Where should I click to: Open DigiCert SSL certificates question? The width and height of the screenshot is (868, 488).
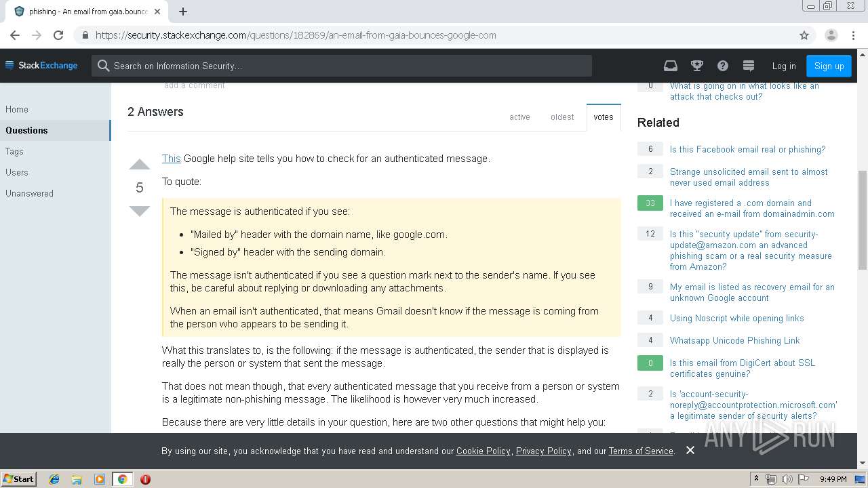click(743, 368)
